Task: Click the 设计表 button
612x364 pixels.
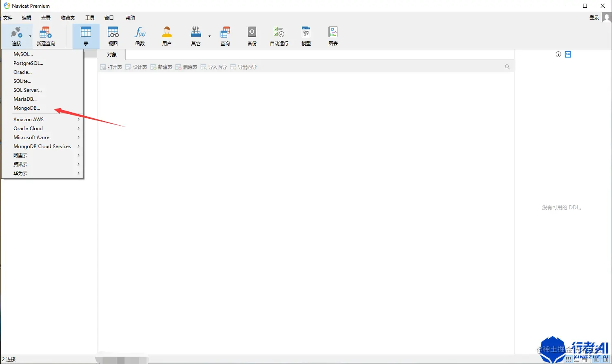Action: [x=136, y=67]
